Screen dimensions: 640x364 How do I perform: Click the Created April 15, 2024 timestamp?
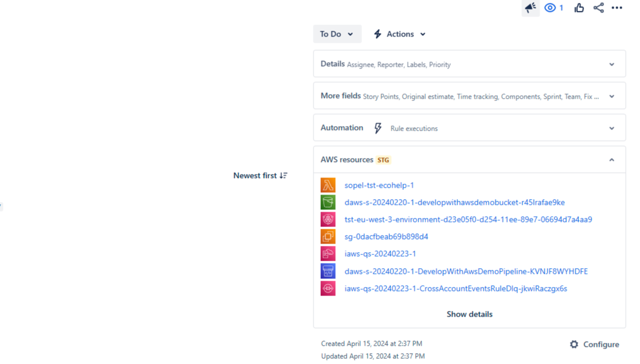pos(372,343)
